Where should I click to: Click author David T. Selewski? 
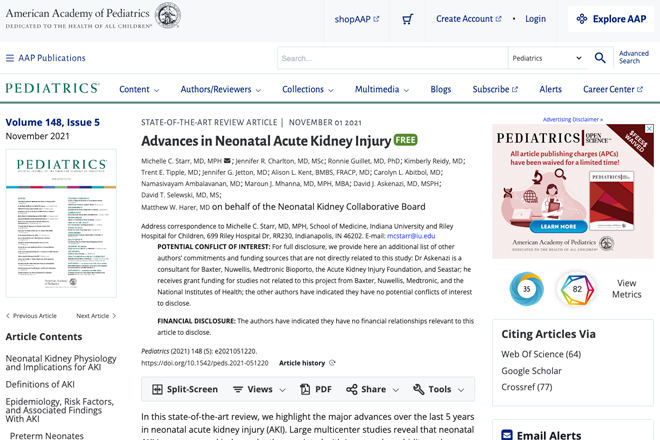coord(180,195)
